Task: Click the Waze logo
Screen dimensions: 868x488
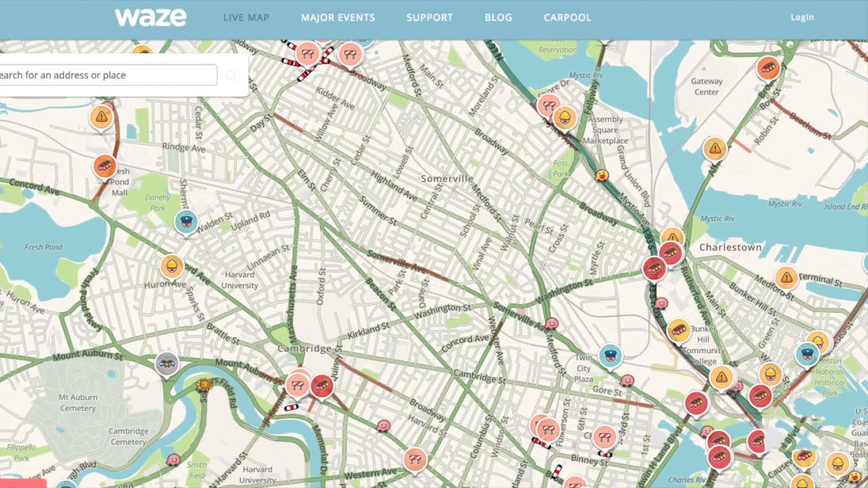Action: pos(151,18)
